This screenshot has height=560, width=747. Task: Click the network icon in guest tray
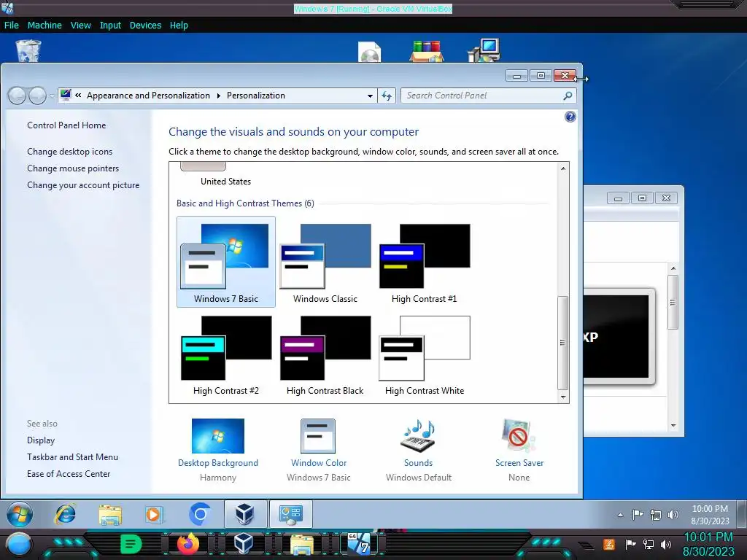click(x=656, y=514)
